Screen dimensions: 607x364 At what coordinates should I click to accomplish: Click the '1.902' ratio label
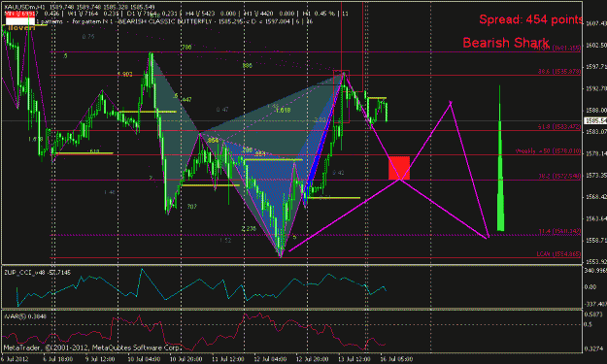click(124, 75)
